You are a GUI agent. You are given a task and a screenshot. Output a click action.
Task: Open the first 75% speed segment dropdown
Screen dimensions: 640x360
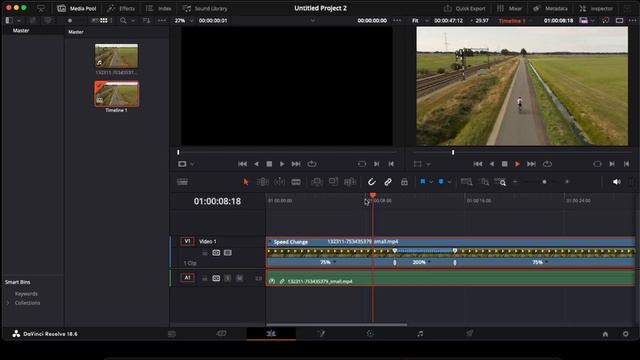coord(335,262)
